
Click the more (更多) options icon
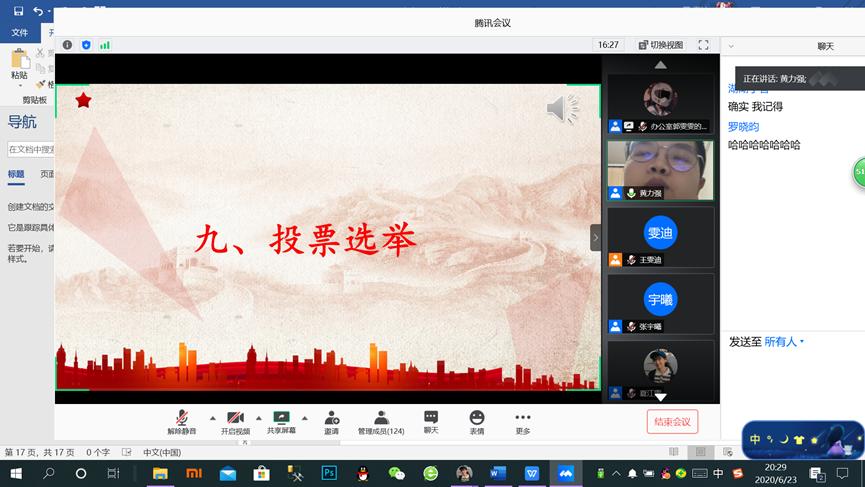523,421
